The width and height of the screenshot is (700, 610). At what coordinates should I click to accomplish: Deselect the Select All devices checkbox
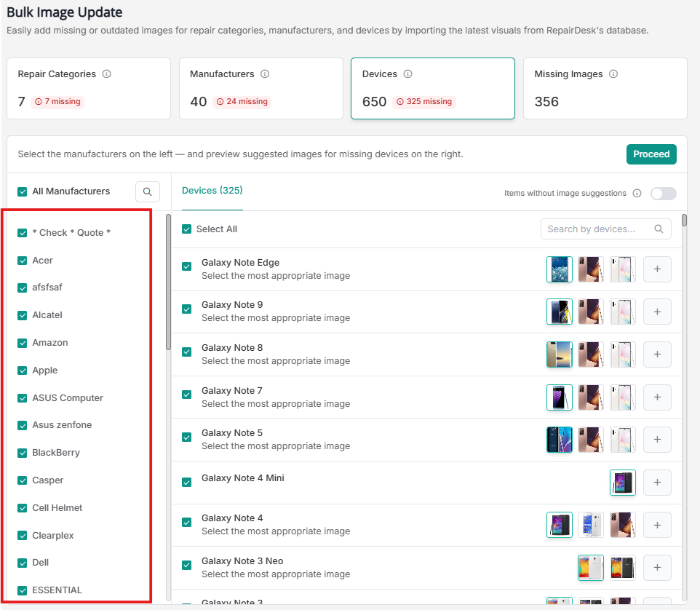pyautogui.click(x=187, y=229)
